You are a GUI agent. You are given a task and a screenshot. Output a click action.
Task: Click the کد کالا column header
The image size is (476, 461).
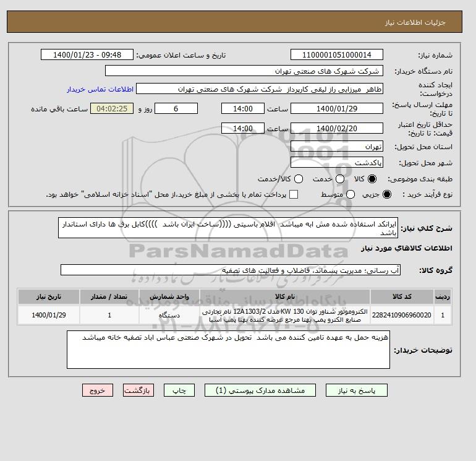click(402, 296)
